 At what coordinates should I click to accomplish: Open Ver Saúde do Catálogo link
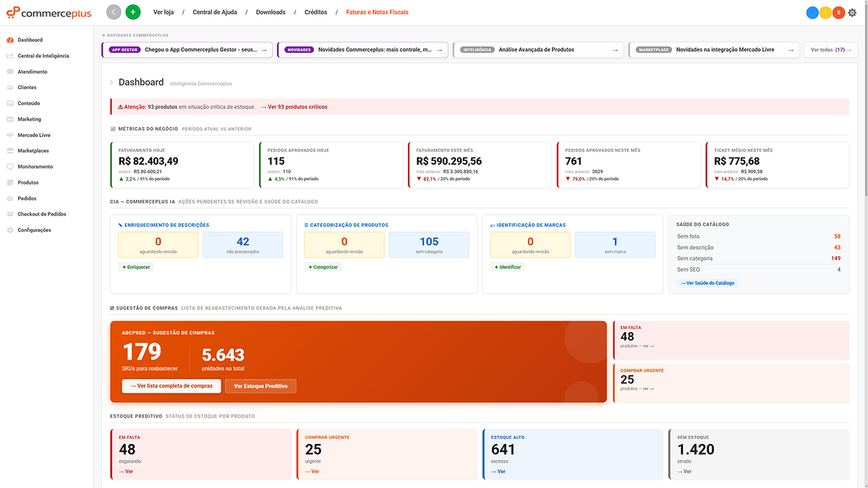[x=707, y=283]
